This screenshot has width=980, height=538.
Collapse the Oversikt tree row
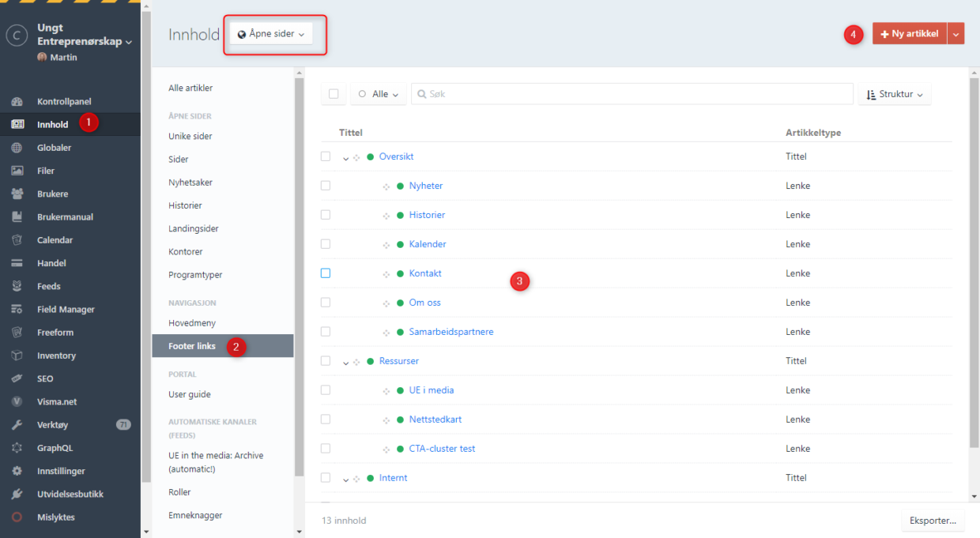[x=346, y=158]
